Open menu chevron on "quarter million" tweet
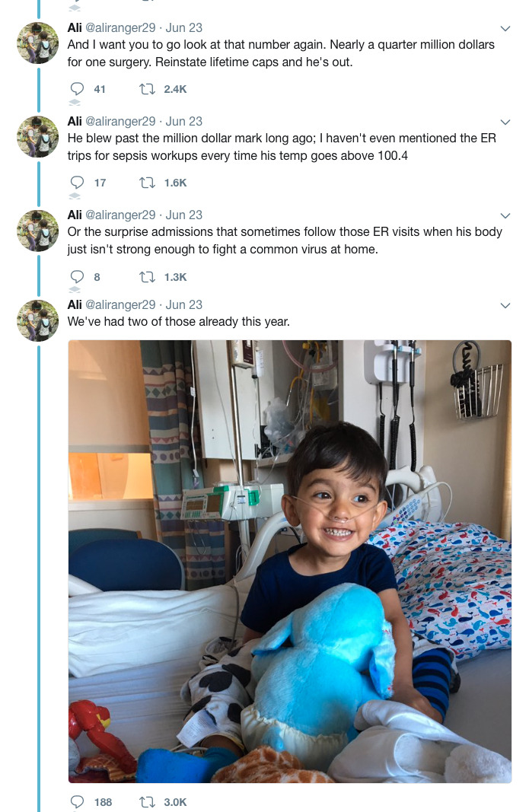529x812 pixels. 505,28
